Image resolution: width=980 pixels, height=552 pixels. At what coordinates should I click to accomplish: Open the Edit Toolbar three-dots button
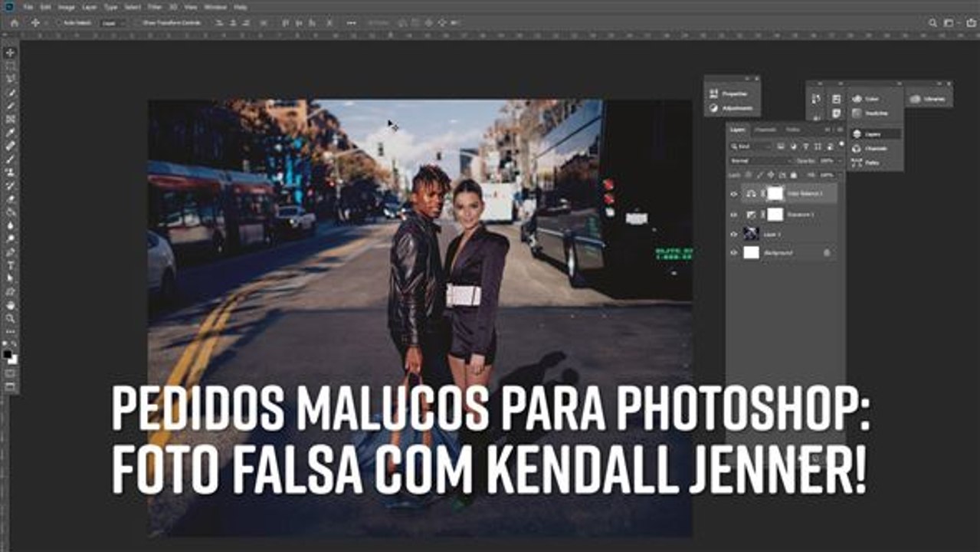(11, 331)
